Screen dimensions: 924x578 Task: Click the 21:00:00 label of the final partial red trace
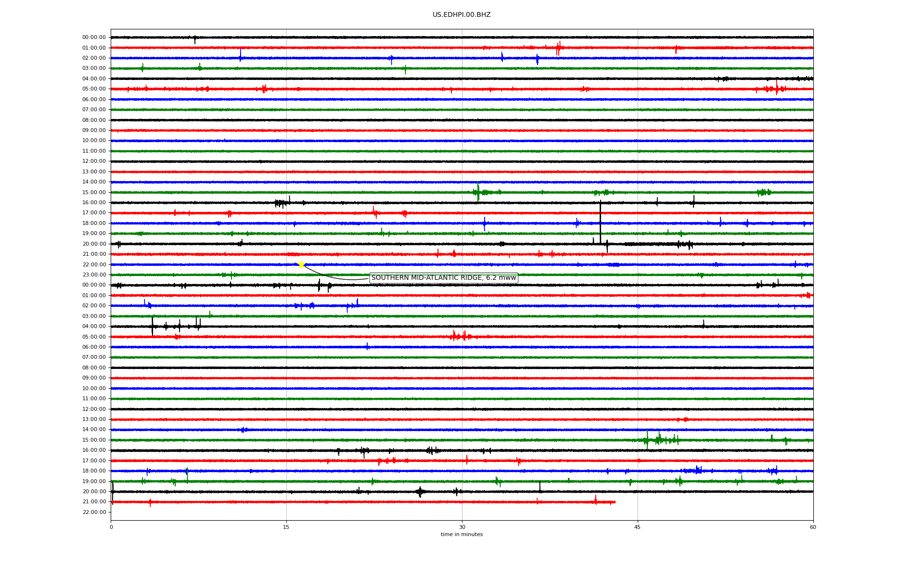click(94, 502)
